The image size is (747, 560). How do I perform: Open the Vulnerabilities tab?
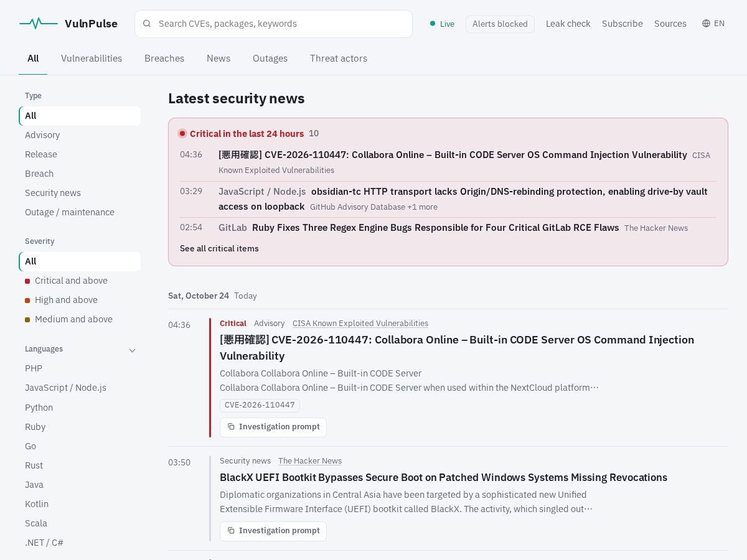point(92,58)
